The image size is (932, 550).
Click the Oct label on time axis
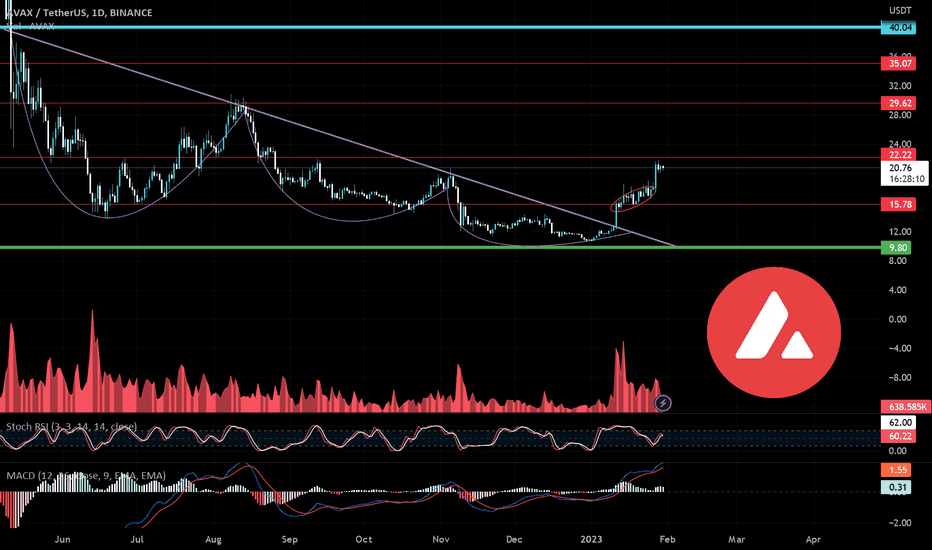364,539
